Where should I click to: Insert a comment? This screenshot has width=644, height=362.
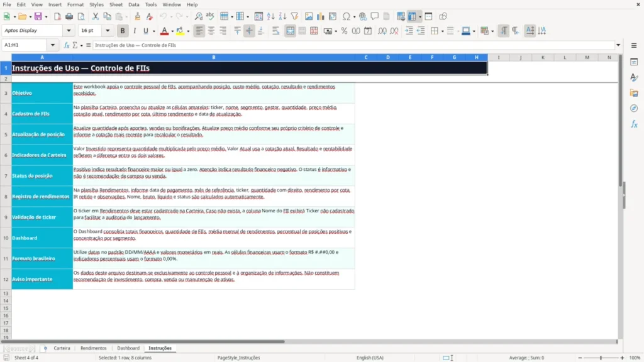coord(375,16)
